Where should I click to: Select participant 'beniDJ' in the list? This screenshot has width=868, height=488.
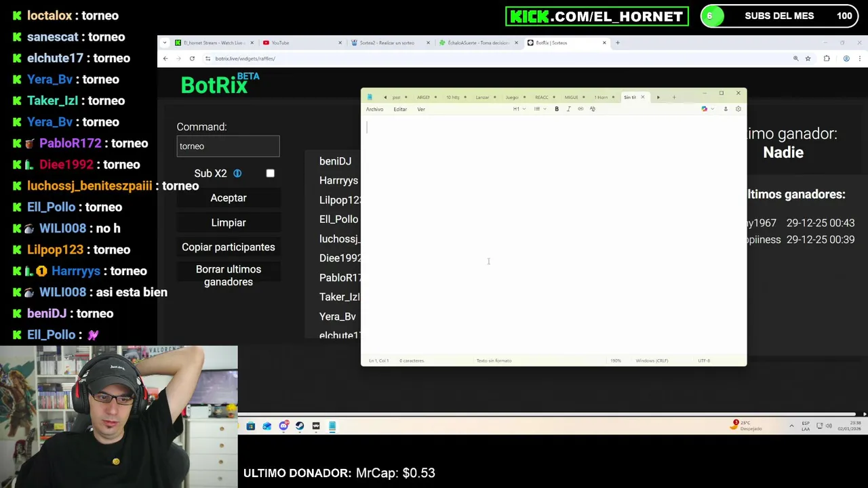(336, 161)
